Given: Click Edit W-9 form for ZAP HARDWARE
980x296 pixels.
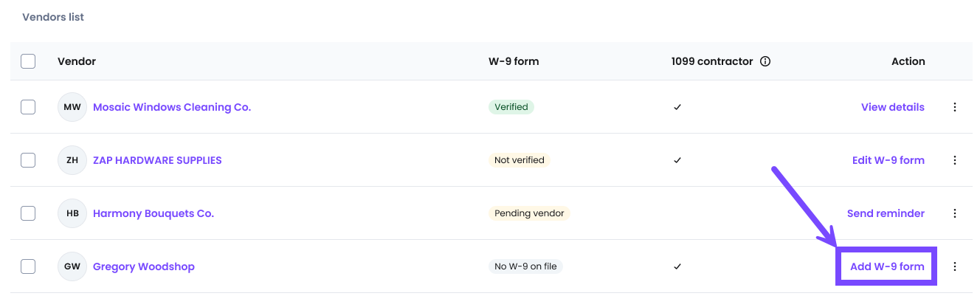Looking at the screenshot, I should click(888, 160).
